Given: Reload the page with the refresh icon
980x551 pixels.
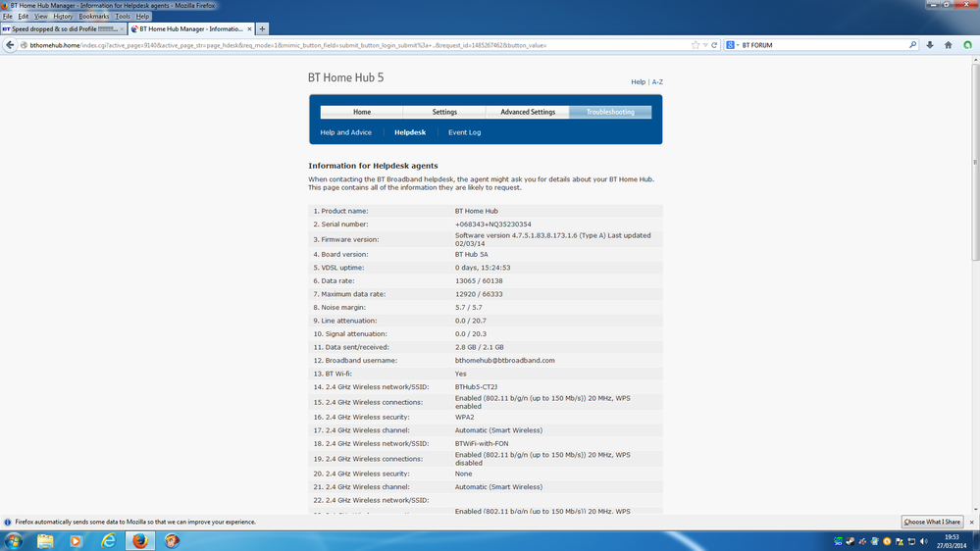Looking at the screenshot, I should click(x=714, y=45).
